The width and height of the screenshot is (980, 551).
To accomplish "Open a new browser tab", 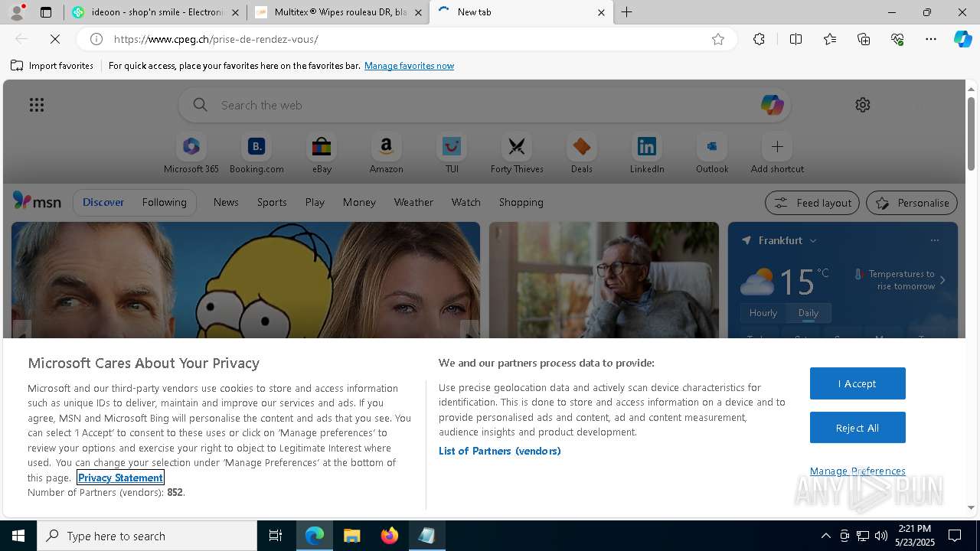I will pos(627,12).
